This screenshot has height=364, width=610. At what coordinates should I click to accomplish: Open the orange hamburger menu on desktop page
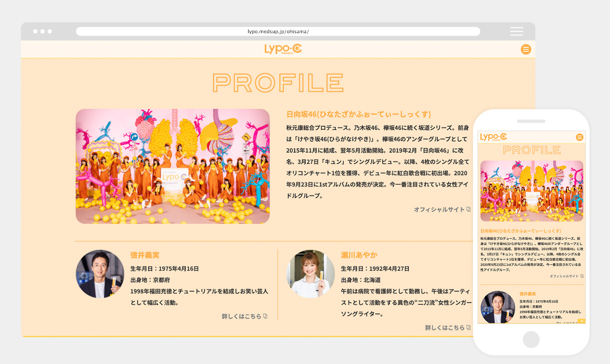[526, 49]
